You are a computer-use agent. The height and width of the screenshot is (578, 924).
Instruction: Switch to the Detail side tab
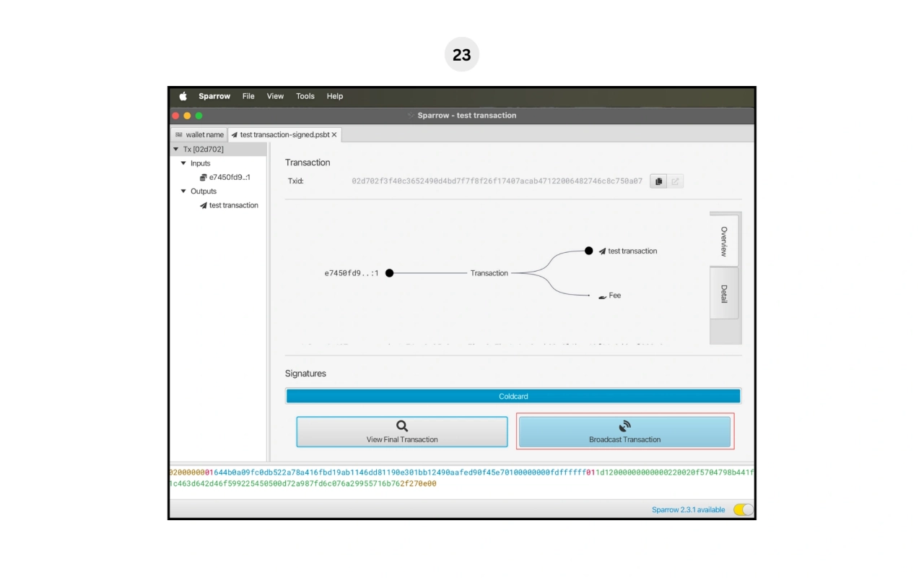724,293
